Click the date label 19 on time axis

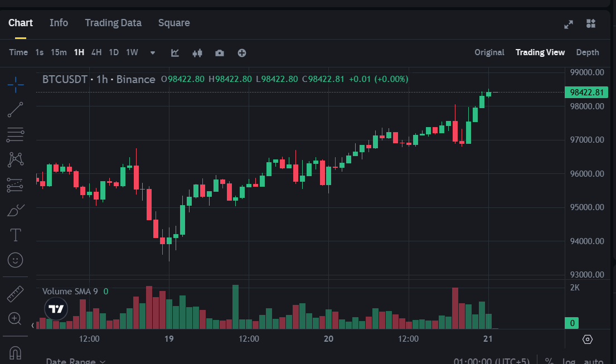[169, 339]
